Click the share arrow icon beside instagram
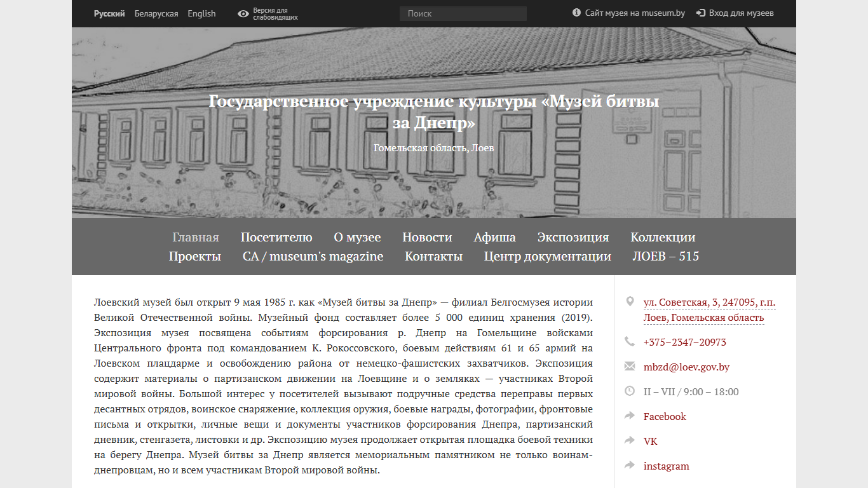The image size is (868, 488). pyautogui.click(x=630, y=465)
